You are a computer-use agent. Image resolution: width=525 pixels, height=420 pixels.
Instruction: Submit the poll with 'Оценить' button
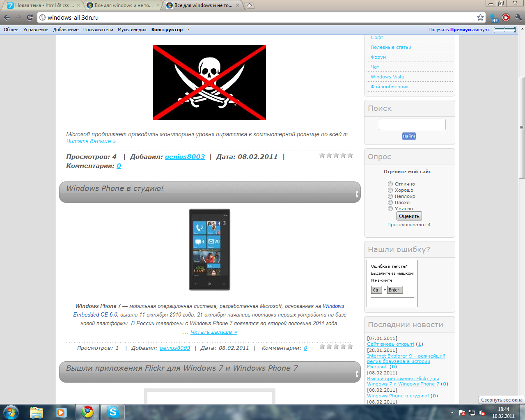(409, 216)
